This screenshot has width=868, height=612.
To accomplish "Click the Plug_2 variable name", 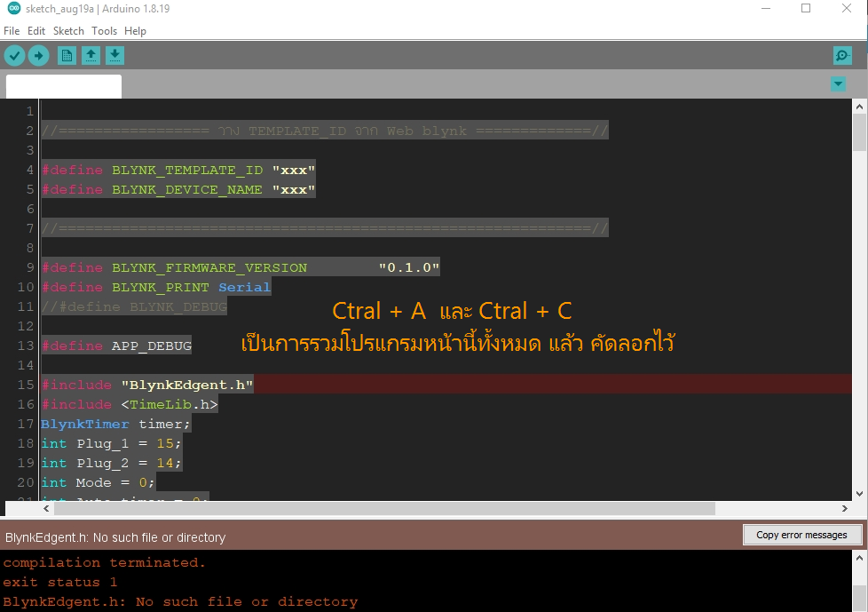I will [102, 463].
